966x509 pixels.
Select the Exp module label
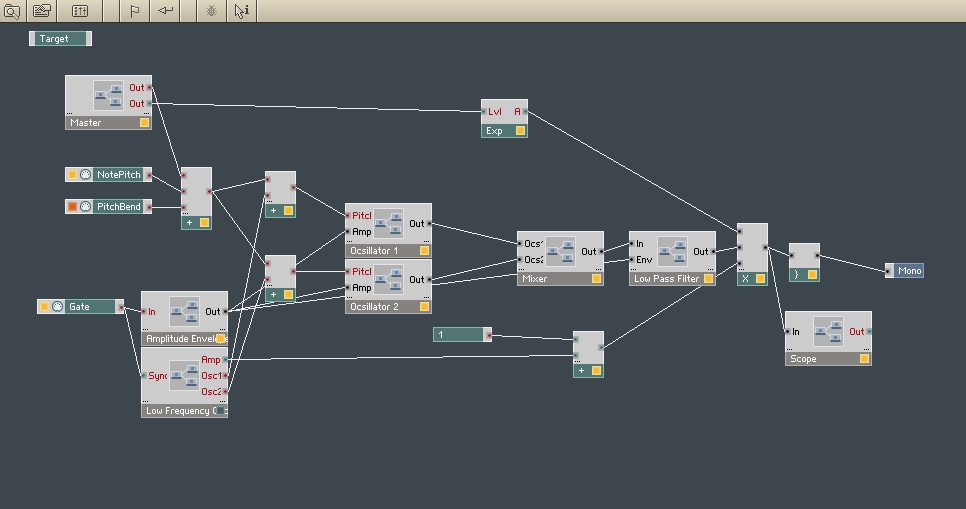click(x=494, y=131)
